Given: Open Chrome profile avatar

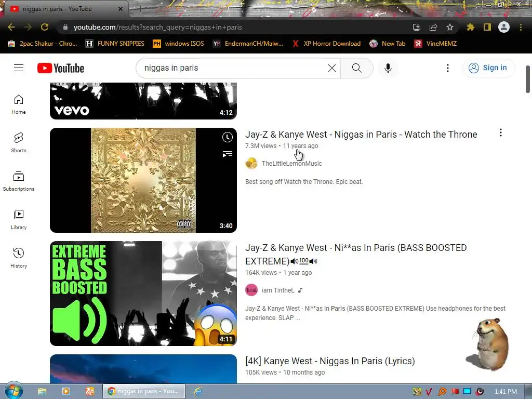Looking at the screenshot, I should pos(504,27).
